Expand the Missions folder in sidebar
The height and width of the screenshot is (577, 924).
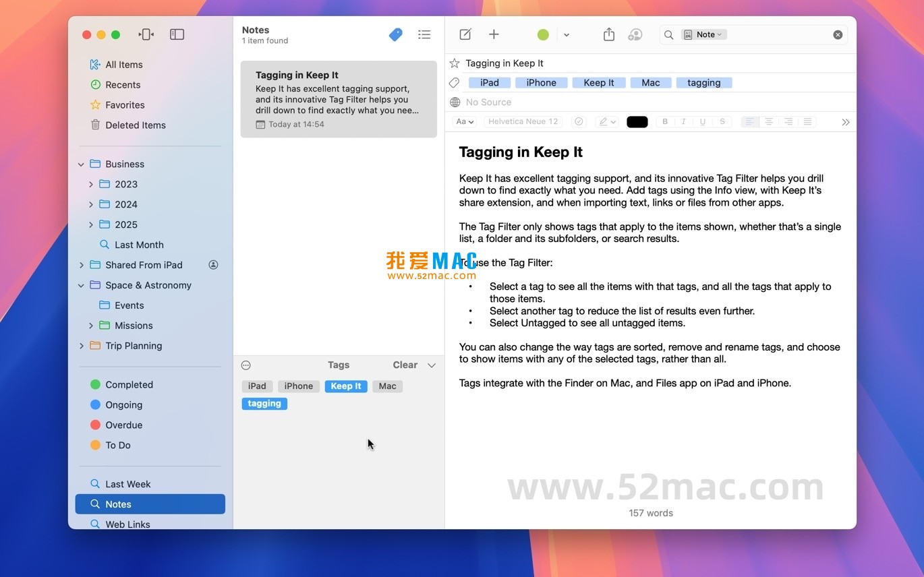[x=92, y=326]
